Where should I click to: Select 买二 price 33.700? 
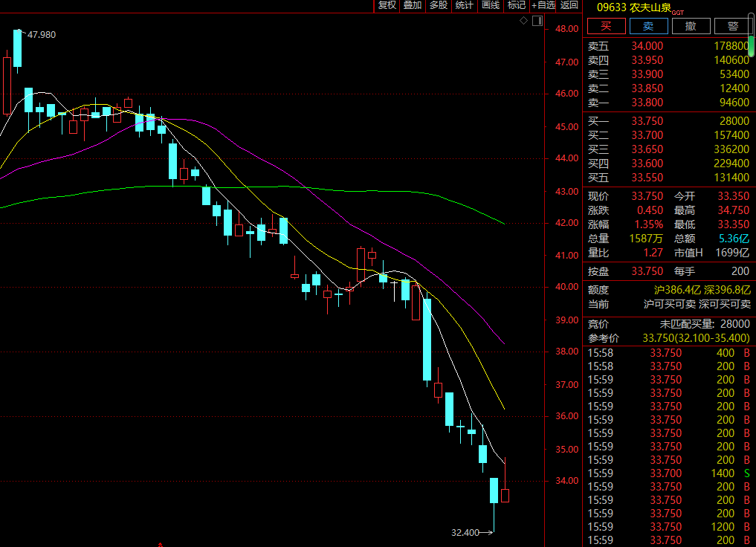click(647, 135)
